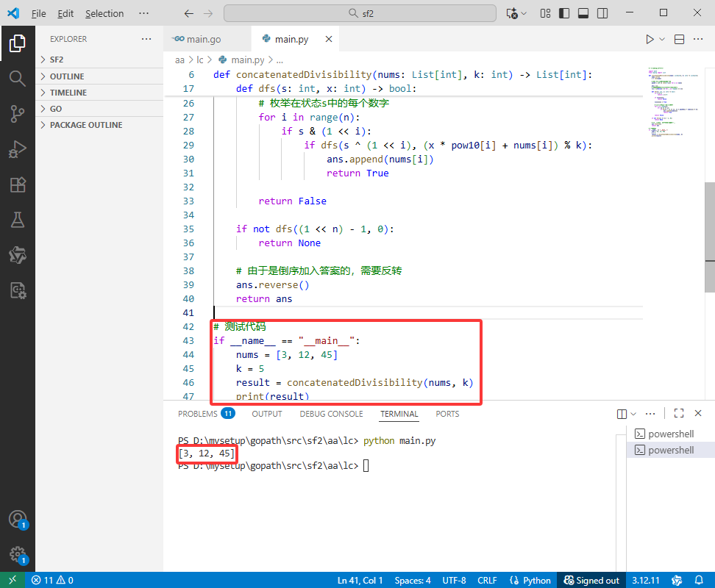Image resolution: width=715 pixels, height=588 pixels.
Task: Open the Accounts menu icon
Action: [x=18, y=519]
